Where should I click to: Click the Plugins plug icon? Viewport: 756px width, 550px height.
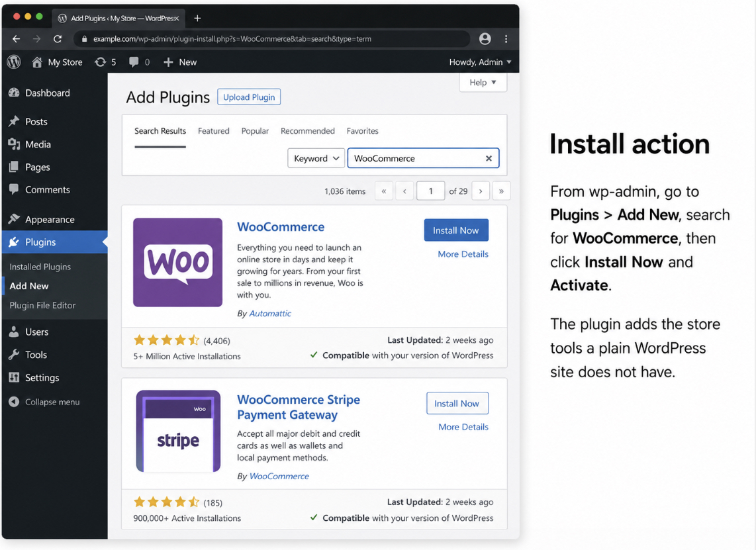point(14,242)
